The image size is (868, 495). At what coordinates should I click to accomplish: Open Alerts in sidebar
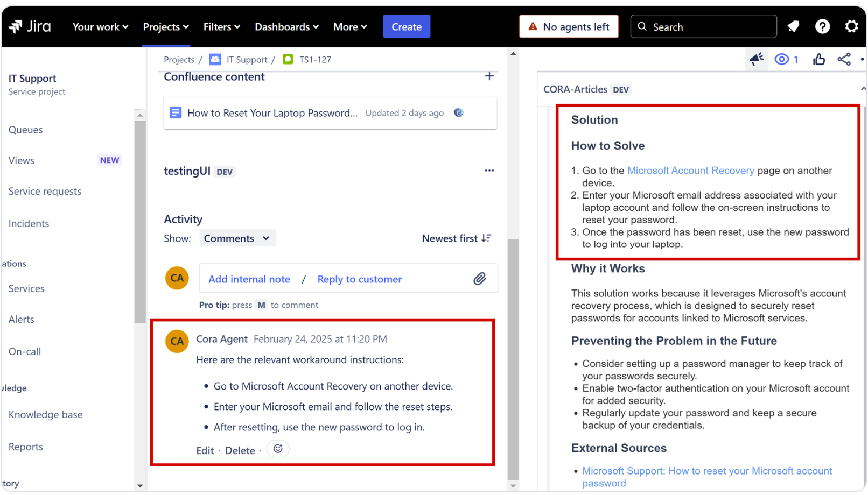(22, 320)
